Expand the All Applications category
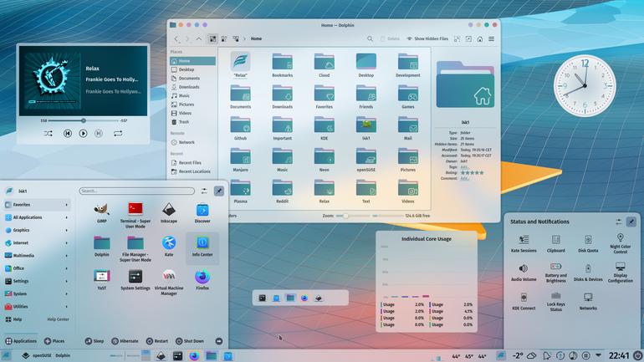Viewport: 644px width, 362px height. tap(37, 217)
